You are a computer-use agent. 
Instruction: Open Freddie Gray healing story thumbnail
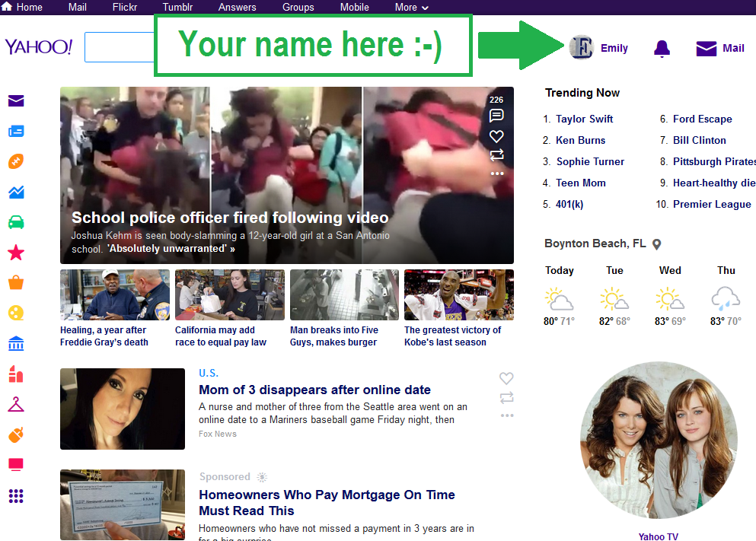[115, 294]
